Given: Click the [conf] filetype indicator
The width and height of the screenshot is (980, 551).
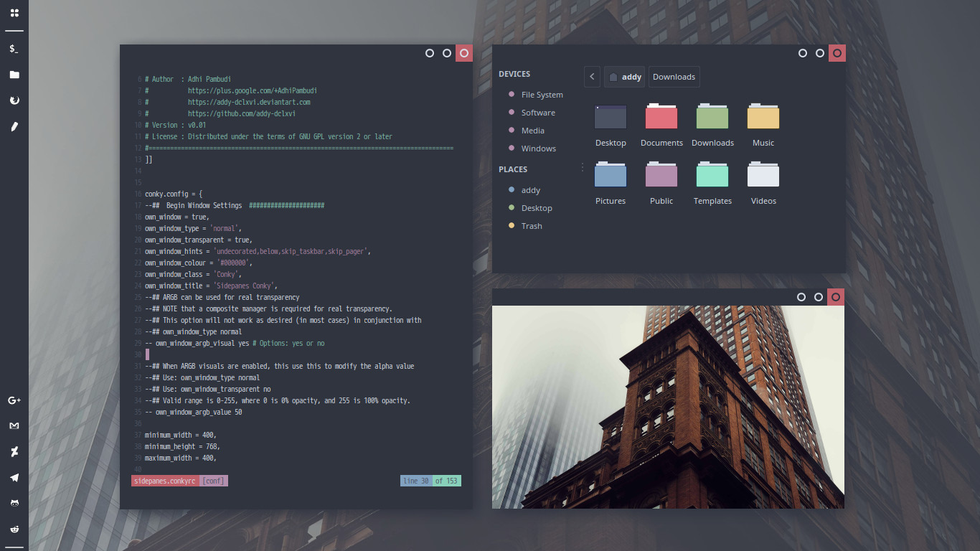Looking at the screenshot, I should tap(213, 481).
